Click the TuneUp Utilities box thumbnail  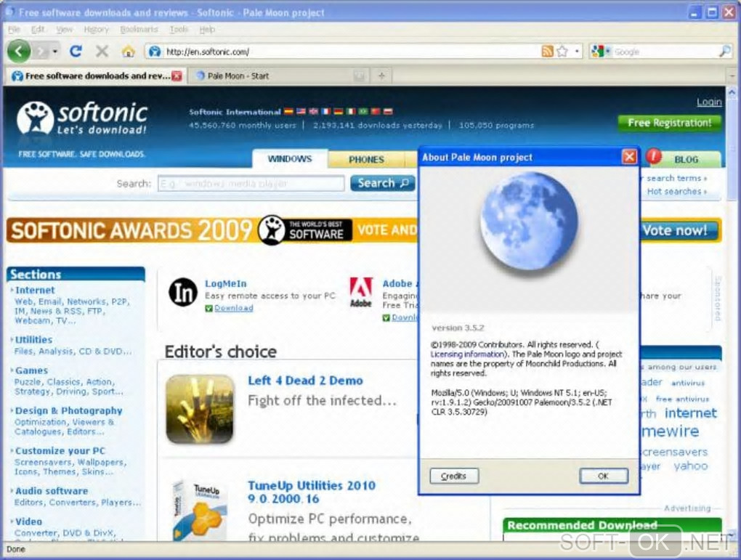coord(200,511)
